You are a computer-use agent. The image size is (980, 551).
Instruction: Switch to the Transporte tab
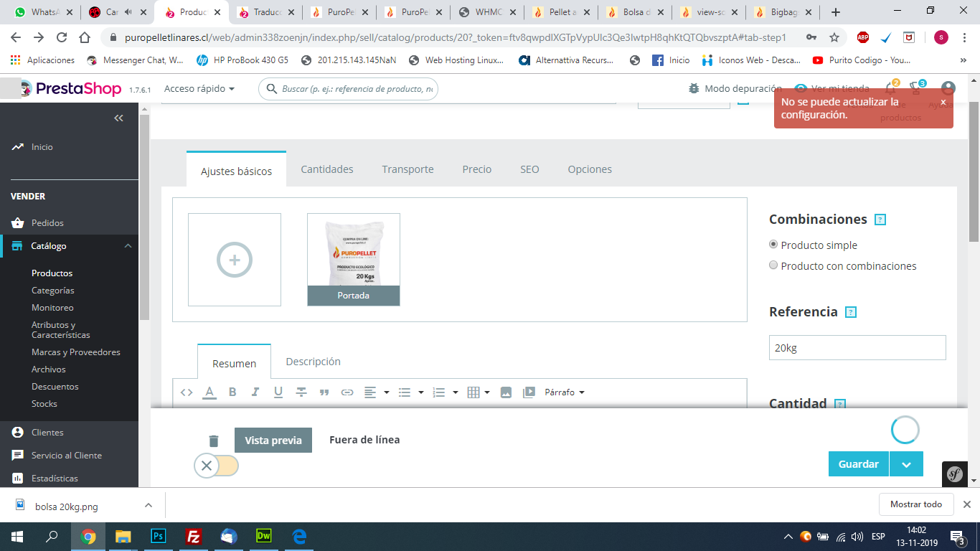[x=407, y=169]
